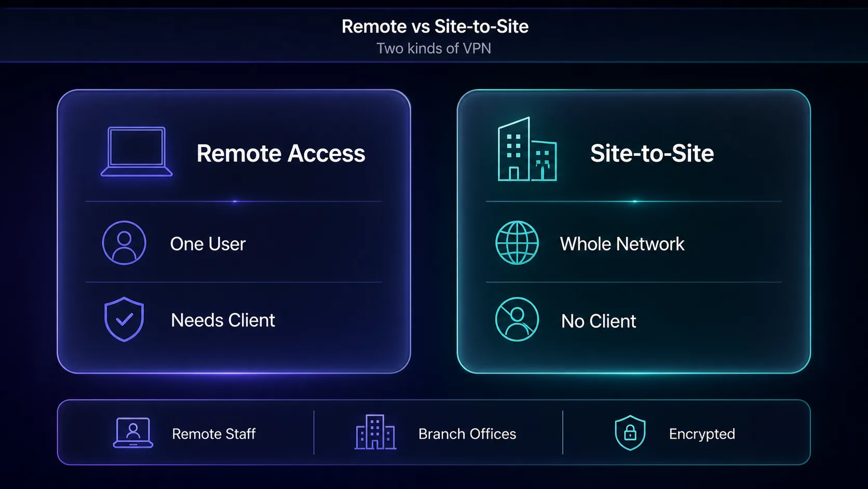Select the Remote Access heading

(281, 153)
